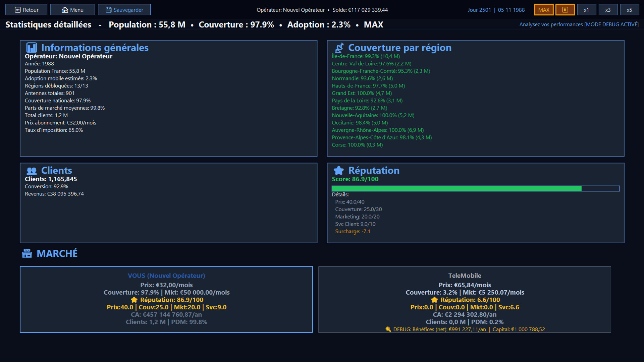Screen dimensions: 644x362
Task: Save the game with Sauvegarder
Action: [x=124, y=10]
